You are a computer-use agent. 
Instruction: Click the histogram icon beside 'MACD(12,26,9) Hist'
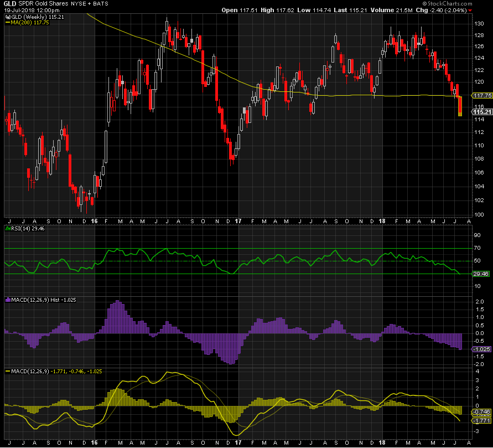pos(8,300)
